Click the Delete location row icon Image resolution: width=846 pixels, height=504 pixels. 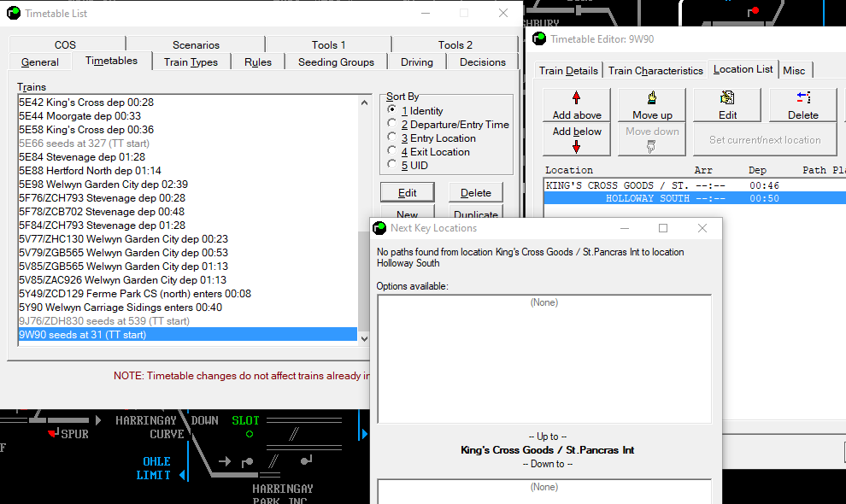(x=803, y=97)
